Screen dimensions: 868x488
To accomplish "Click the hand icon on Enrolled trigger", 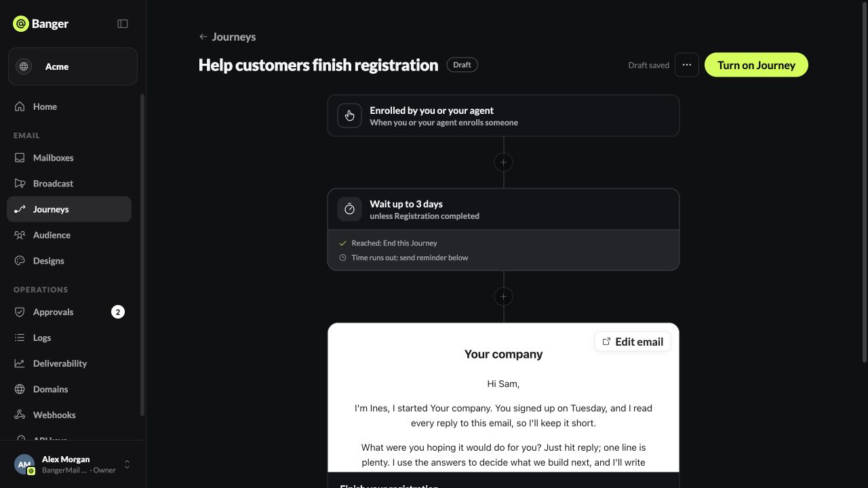I will coord(349,116).
